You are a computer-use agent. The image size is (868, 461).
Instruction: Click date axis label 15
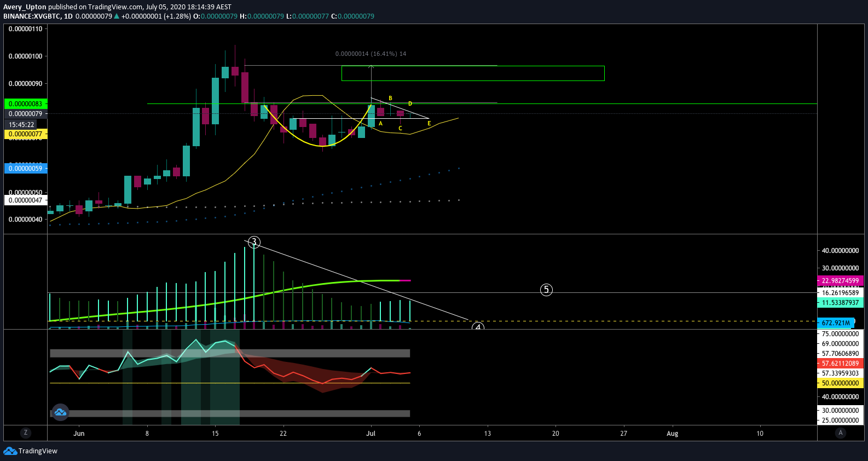[x=215, y=434]
